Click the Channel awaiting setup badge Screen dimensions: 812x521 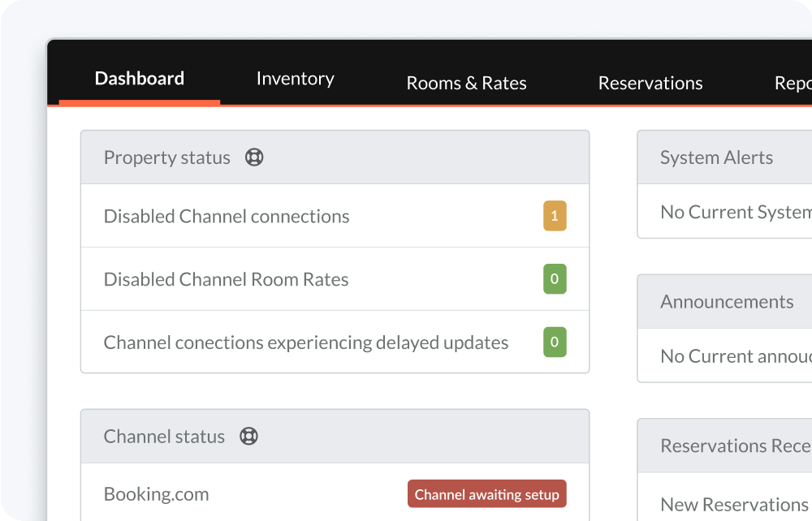click(x=486, y=494)
